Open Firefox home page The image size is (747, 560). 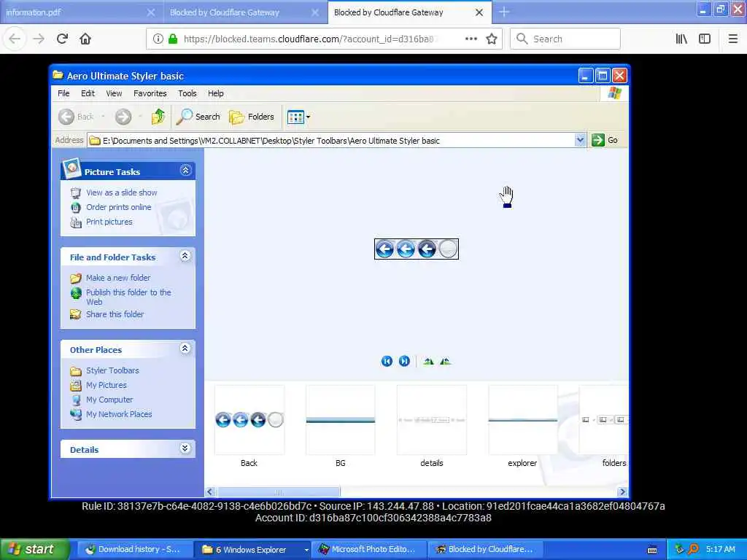pos(85,39)
